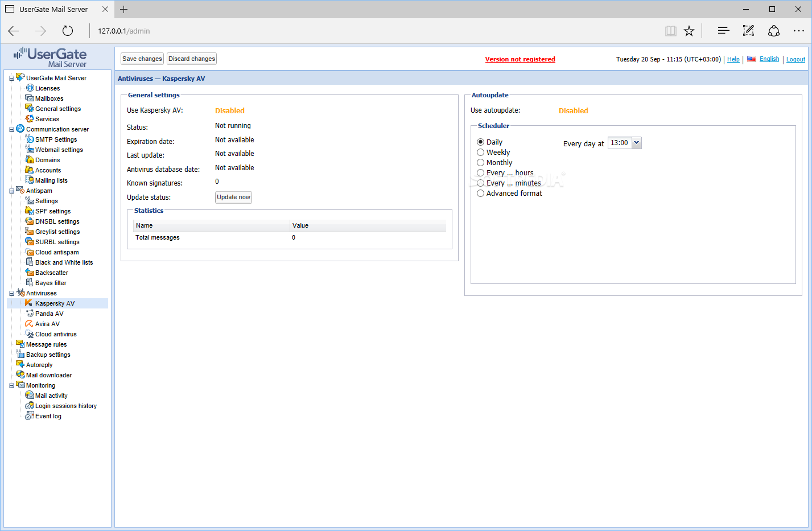Click the Value column header in Statistics

coord(368,225)
